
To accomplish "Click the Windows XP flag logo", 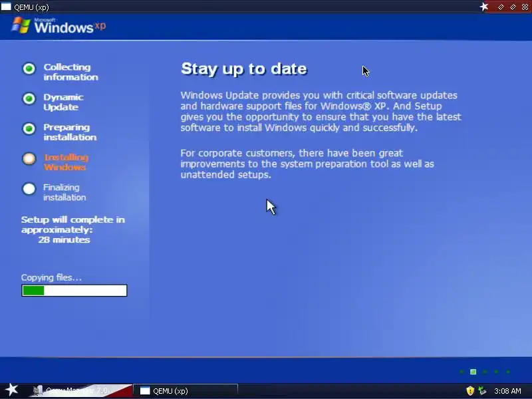I will [x=21, y=25].
